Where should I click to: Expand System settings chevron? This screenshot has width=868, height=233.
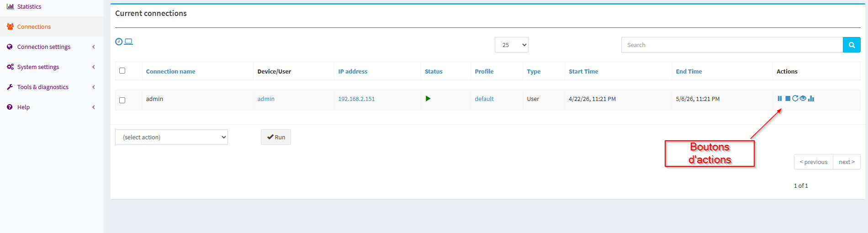94,67
